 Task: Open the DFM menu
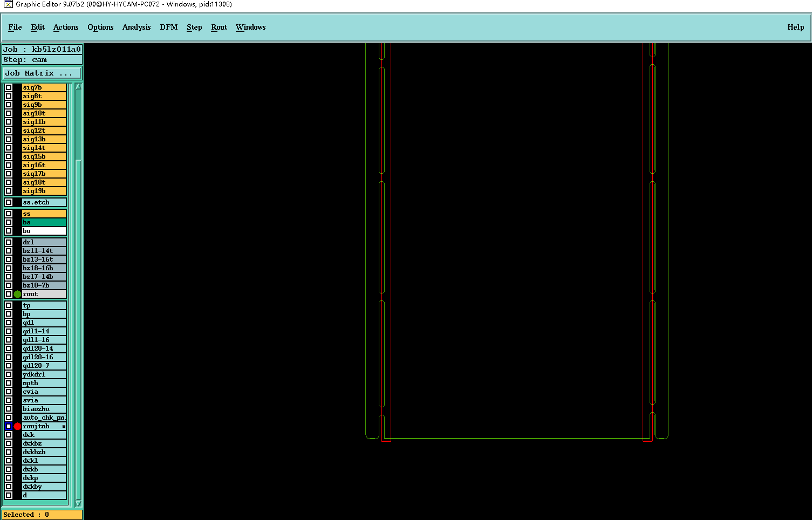[x=169, y=28]
